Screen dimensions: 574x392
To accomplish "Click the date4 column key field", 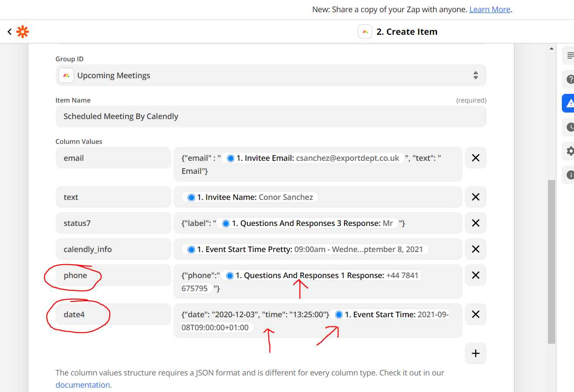I will coord(113,314).
